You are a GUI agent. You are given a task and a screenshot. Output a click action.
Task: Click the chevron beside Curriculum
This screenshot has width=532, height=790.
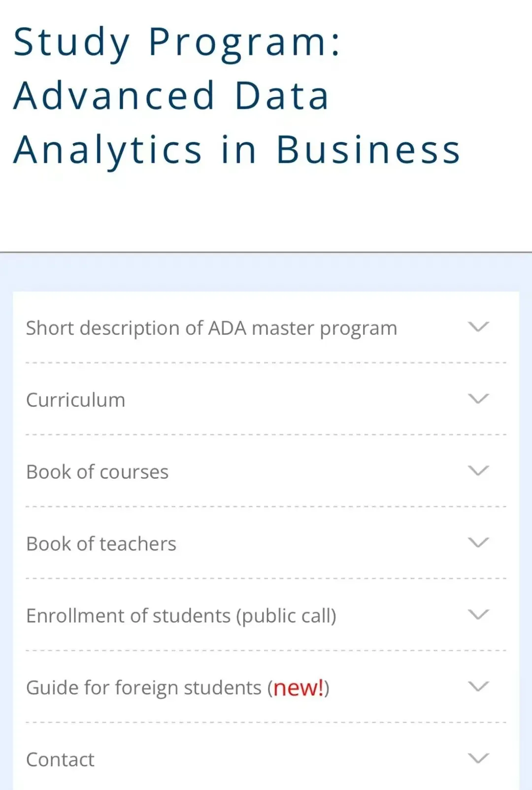pos(478,399)
